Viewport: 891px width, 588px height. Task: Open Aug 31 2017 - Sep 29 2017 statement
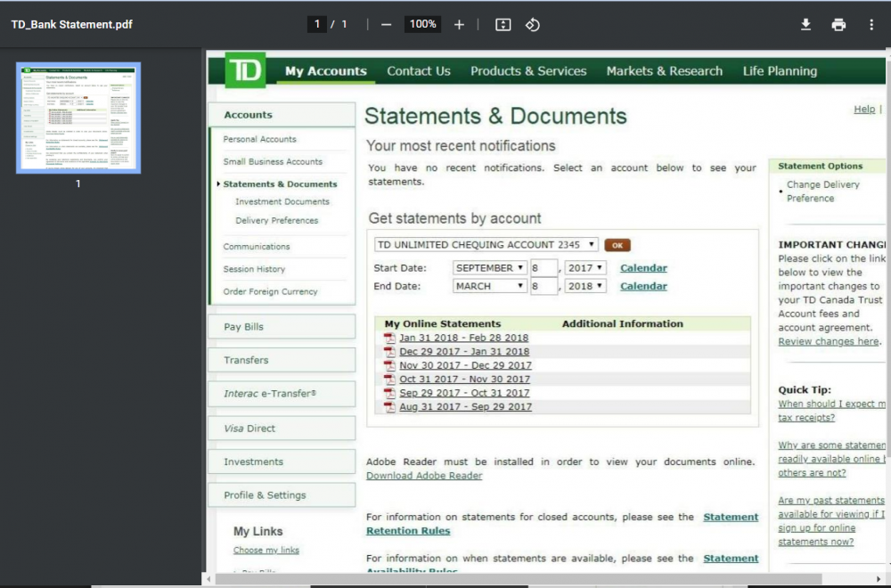pos(465,407)
